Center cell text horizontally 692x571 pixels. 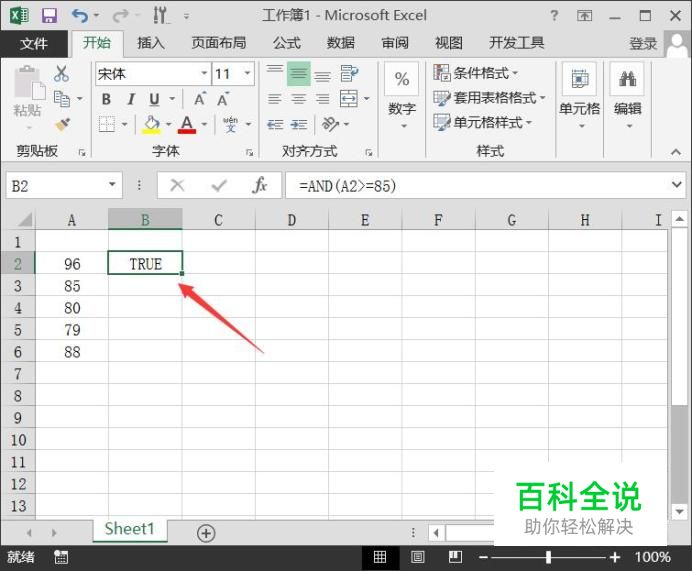point(299,99)
